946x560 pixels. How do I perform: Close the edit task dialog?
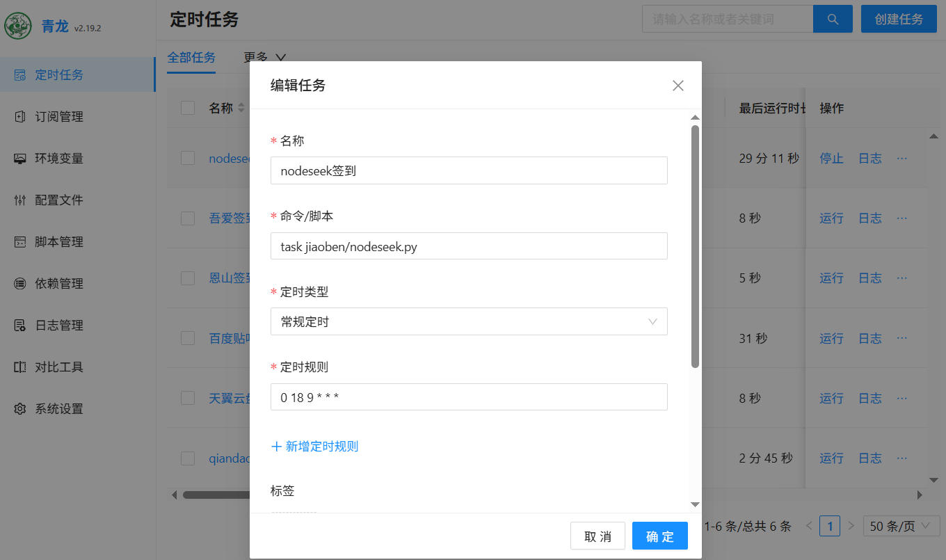pos(678,86)
